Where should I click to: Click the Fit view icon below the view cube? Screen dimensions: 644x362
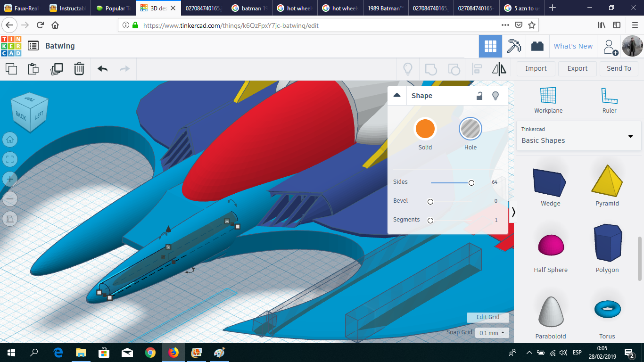(x=10, y=159)
